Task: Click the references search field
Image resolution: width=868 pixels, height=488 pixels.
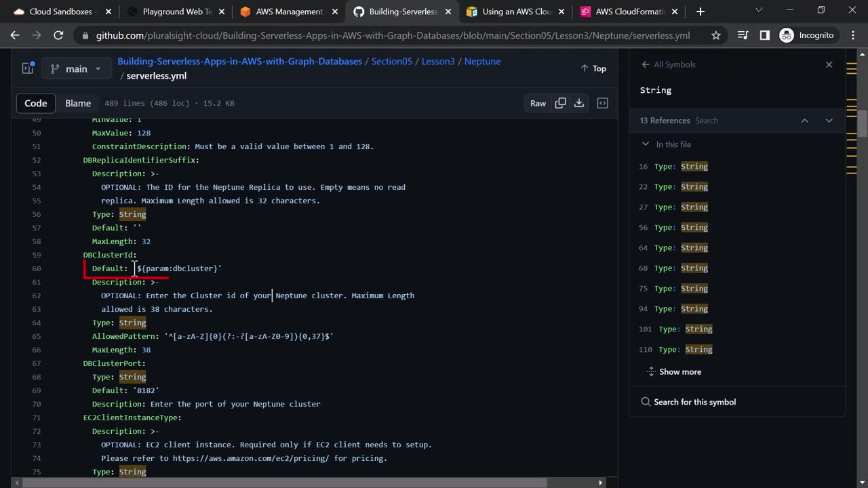Action: tap(739, 121)
